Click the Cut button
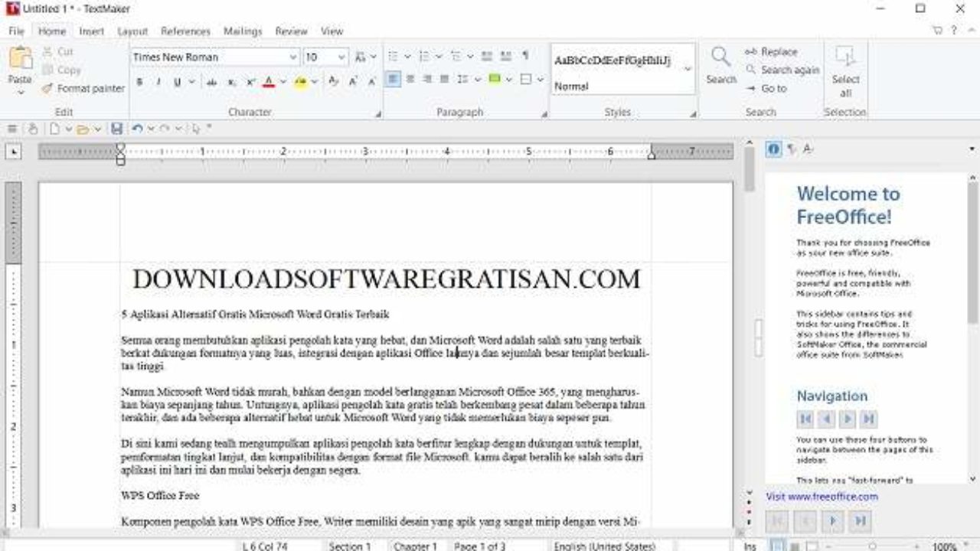Screen dimensions: 980x551 click(x=57, y=52)
